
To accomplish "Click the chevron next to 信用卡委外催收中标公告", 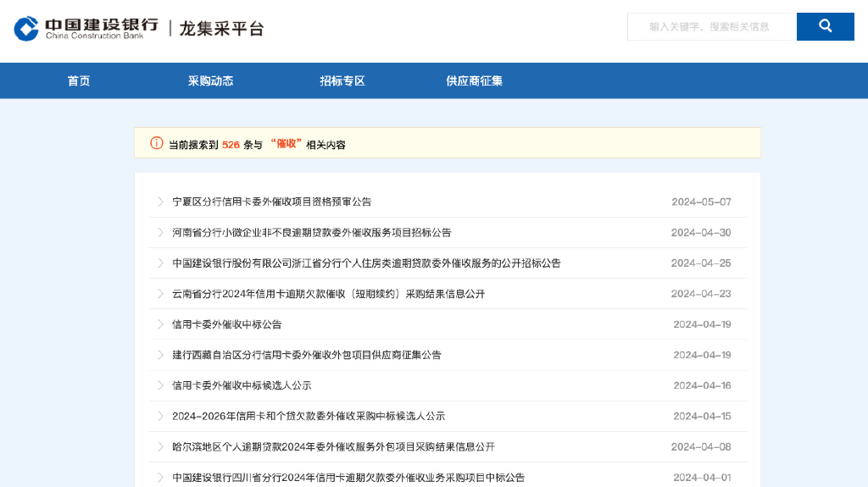I will coord(160,324).
